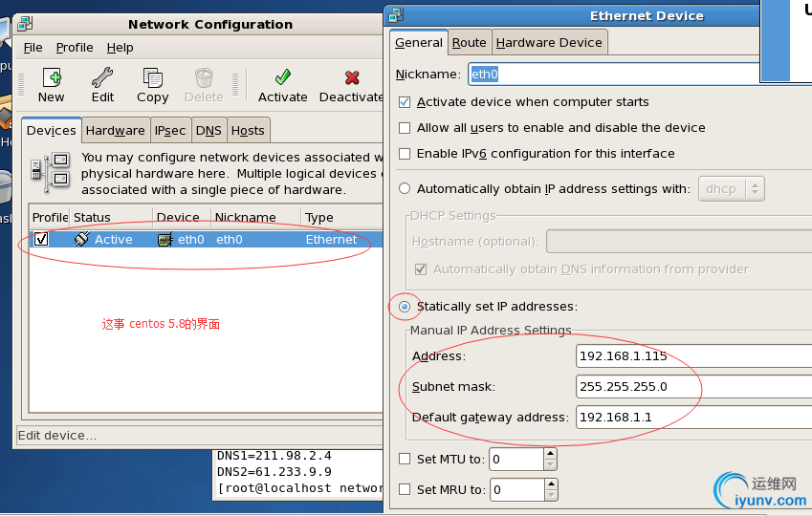
Task: Toggle Activate device when computer starts
Action: (x=405, y=102)
